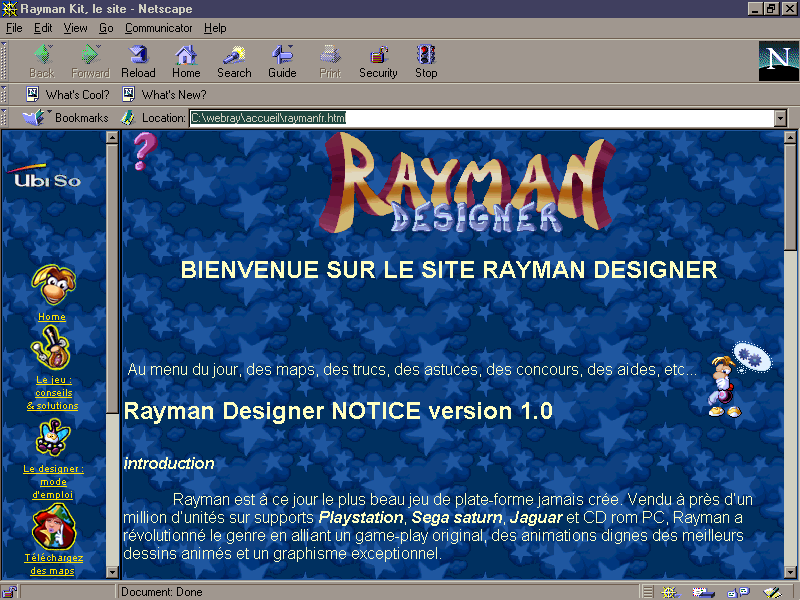Click the sidebar frame scrollbar thumb

[112, 278]
